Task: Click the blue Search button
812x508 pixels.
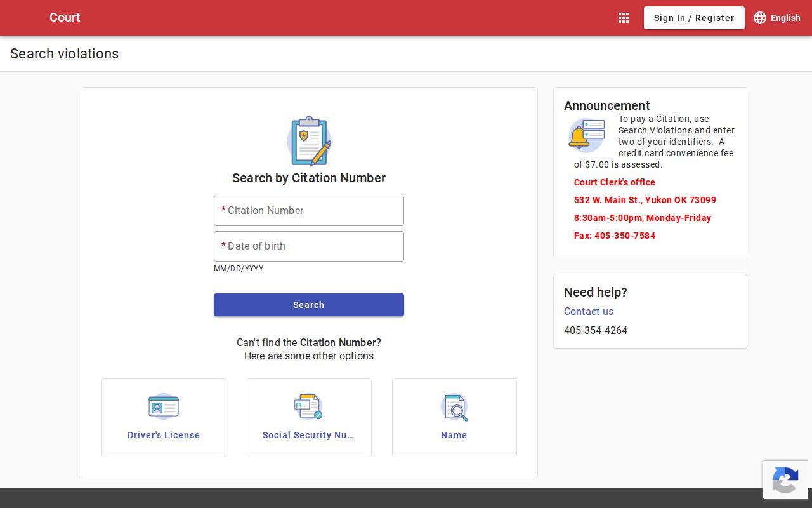Action: pyautogui.click(x=309, y=305)
